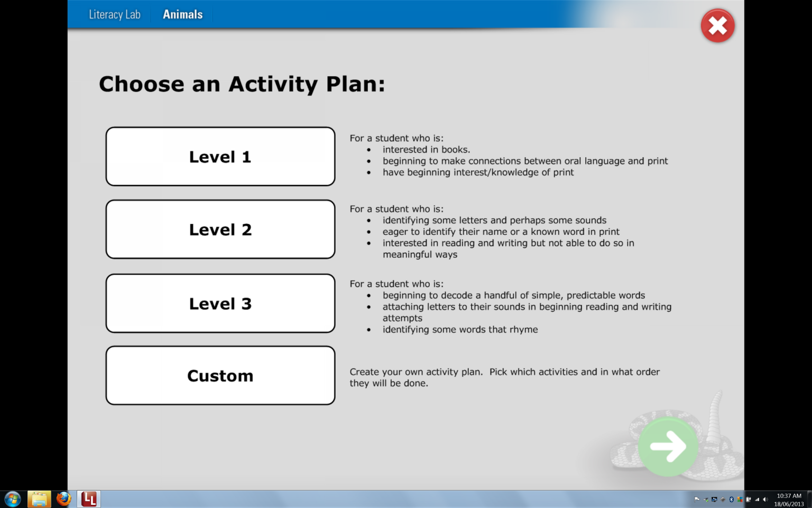Open the green arrow to continue
Screen dimensions: 812x508
[x=668, y=447]
